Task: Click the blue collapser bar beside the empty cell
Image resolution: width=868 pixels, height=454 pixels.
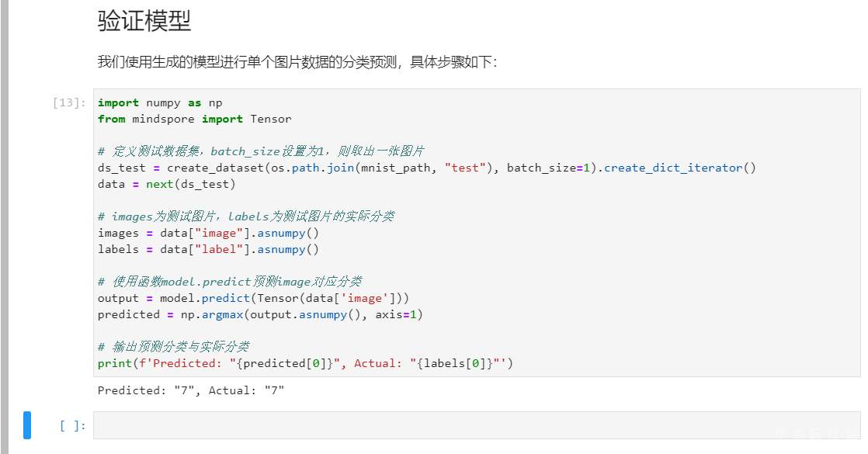Action: pos(27,425)
